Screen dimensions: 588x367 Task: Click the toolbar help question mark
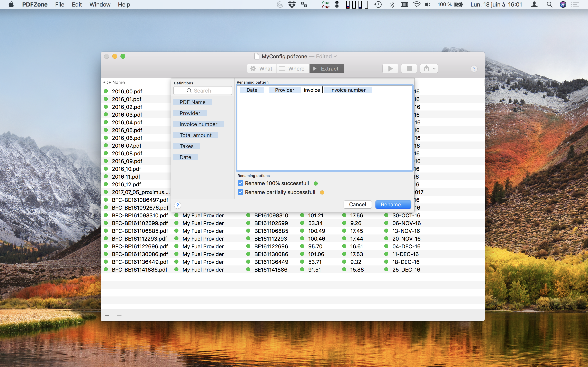(x=473, y=69)
